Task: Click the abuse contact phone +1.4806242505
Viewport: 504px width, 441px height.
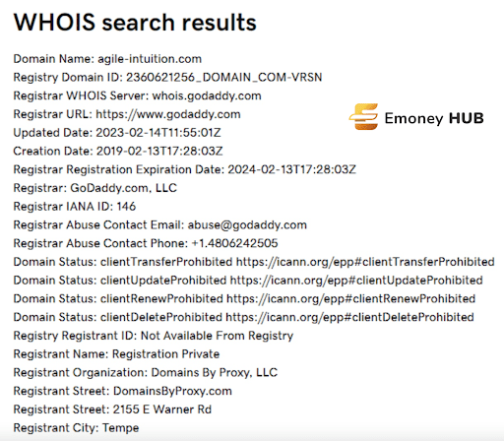Action: (x=234, y=243)
